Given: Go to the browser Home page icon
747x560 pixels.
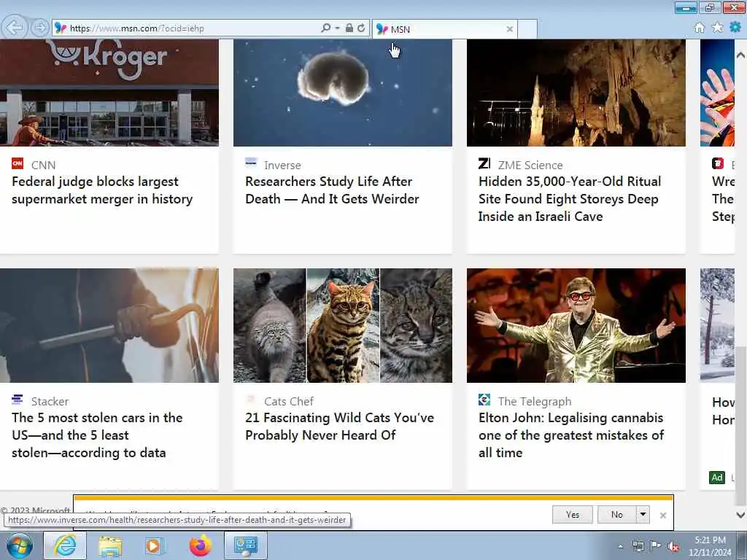Looking at the screenshot, I should click(x=700, y=28).
